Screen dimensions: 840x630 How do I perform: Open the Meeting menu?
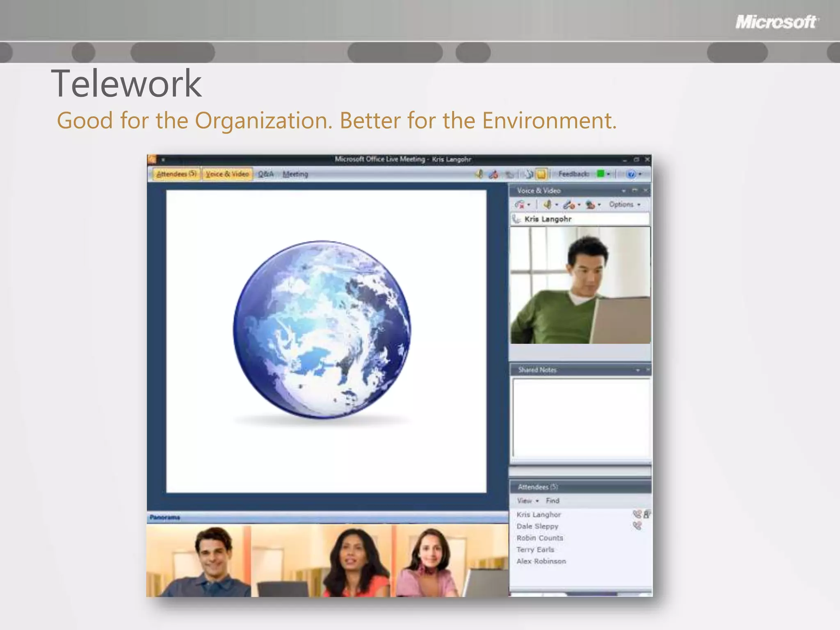tap(295, 174)
